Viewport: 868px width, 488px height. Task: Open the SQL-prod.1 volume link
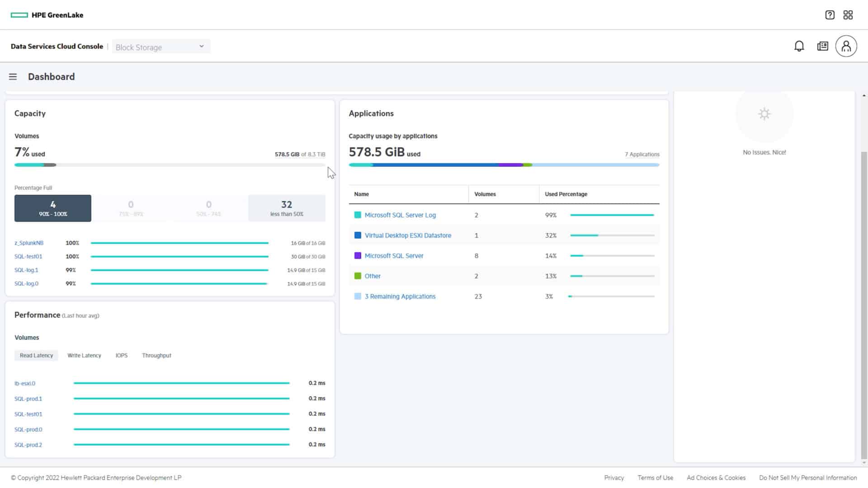point(28,399)
